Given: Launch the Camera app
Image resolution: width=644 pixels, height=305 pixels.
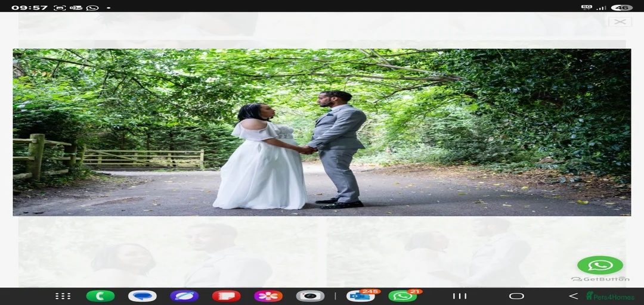Looking at the screenshot, I should (x=310, y=296).
